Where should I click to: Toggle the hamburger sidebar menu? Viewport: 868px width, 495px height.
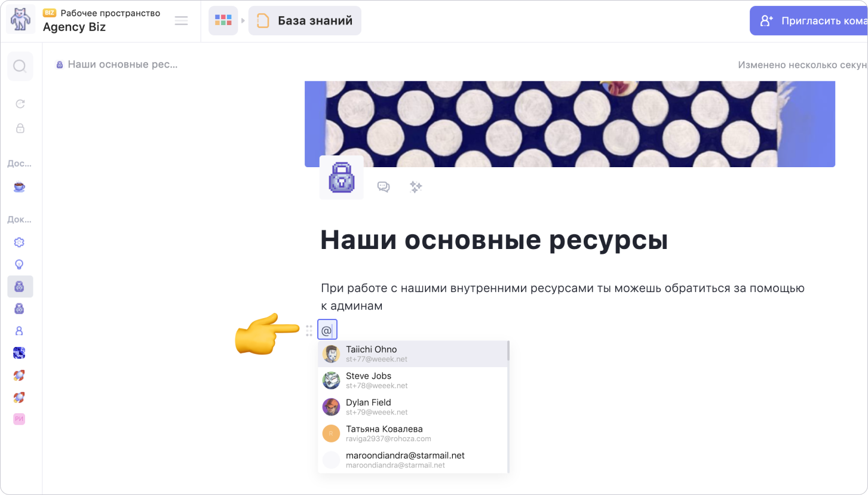(181, 21)
